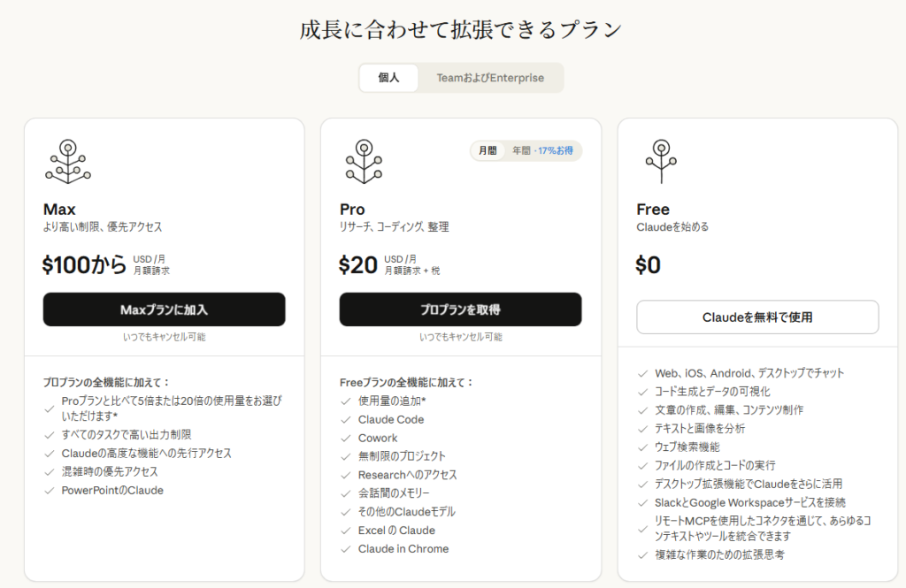
Task: Click checkmark next to PowerPointのClaude
Action: click(x=50, y=491)
